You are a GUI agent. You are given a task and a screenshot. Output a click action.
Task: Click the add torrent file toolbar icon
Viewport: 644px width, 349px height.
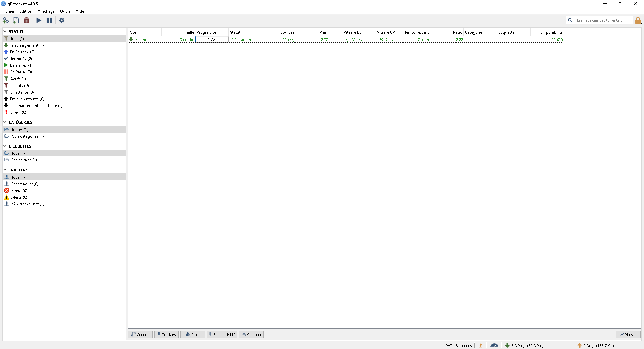tap(16, 20)
